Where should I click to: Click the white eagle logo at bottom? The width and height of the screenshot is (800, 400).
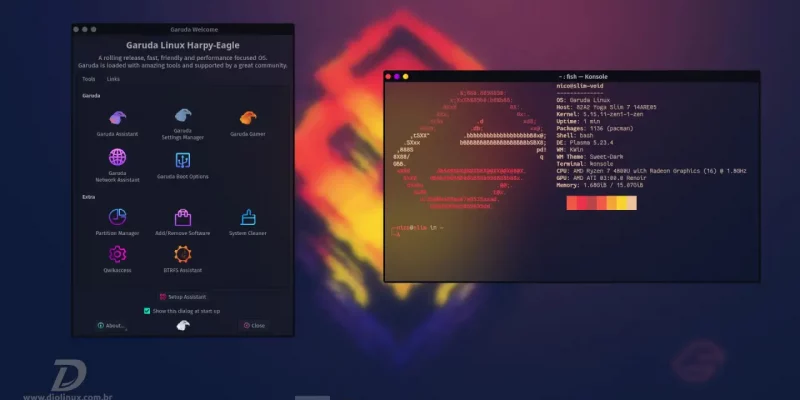pyautogui.click(x=183, y=325)
